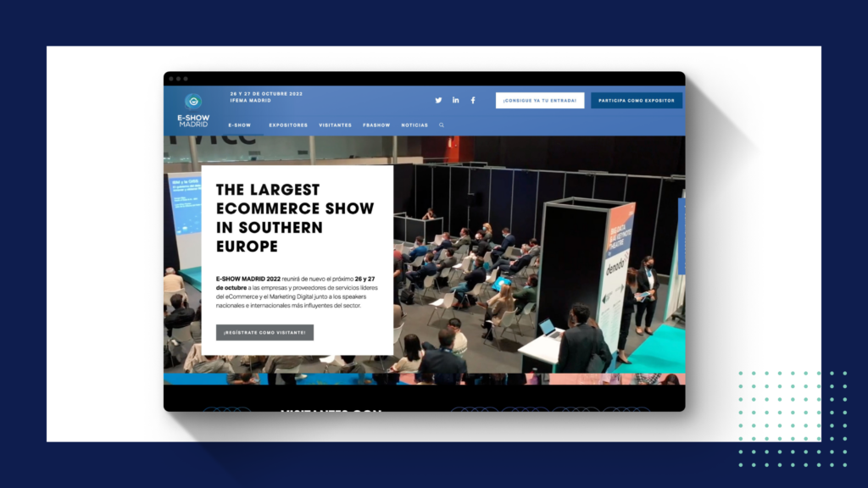Open the LinkedIn social icon

(455, 100)
